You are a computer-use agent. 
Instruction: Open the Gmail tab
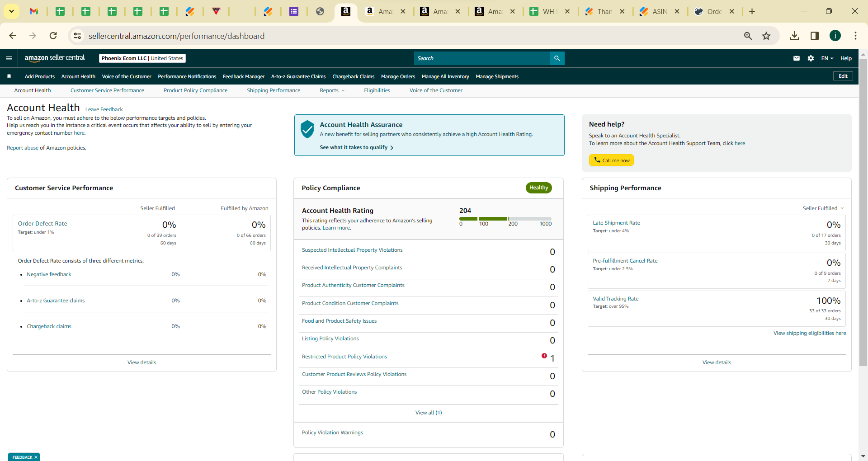coord(34,11)
